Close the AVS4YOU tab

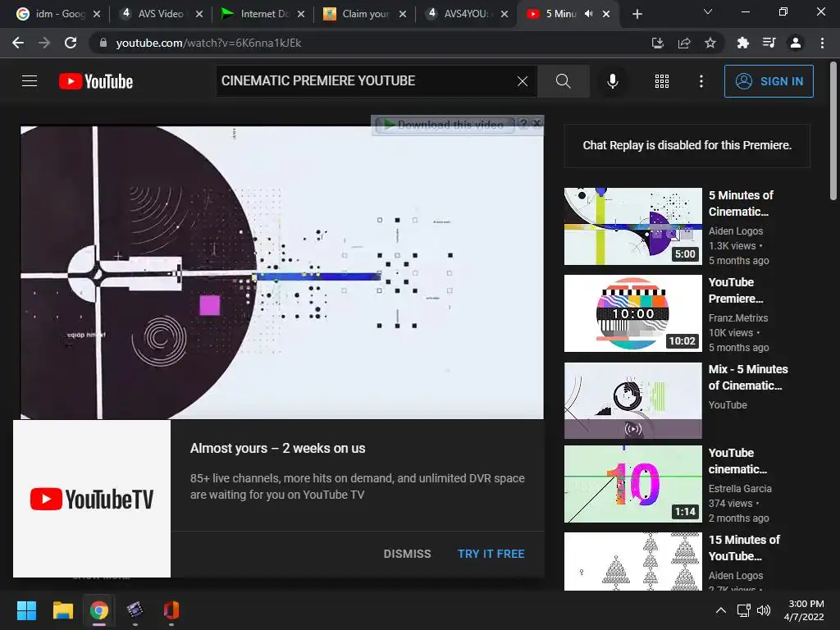coord(504,14)
